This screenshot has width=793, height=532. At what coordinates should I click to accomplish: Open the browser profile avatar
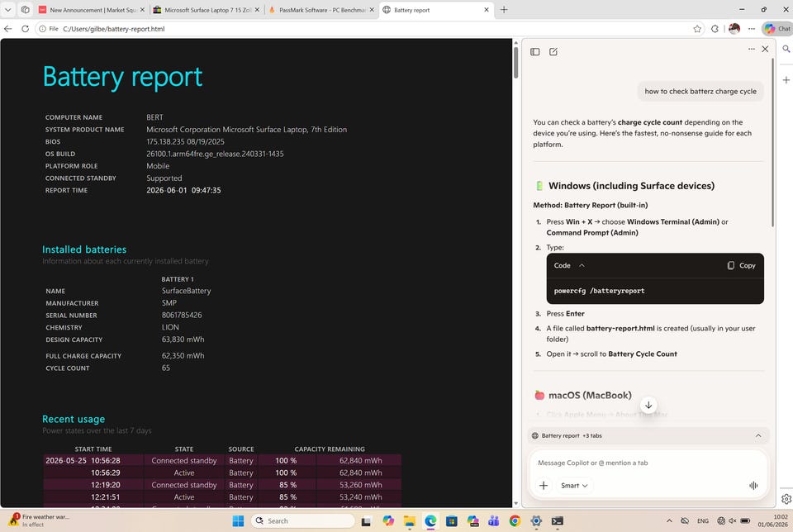tap(734, 29)
